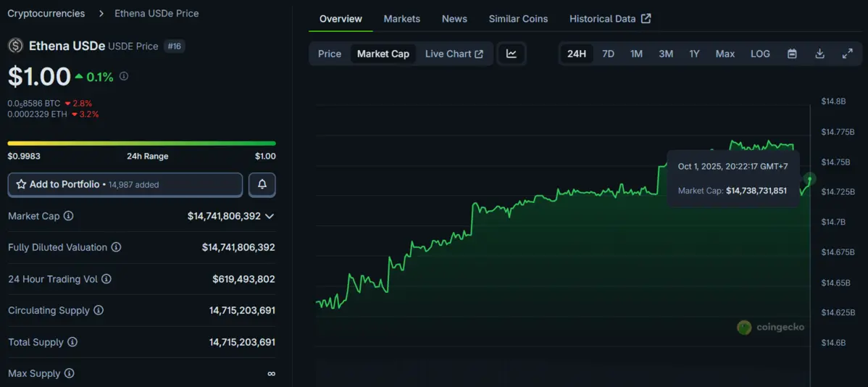
Task: Expand the chart to fullscreen
Action: point(847,54)
